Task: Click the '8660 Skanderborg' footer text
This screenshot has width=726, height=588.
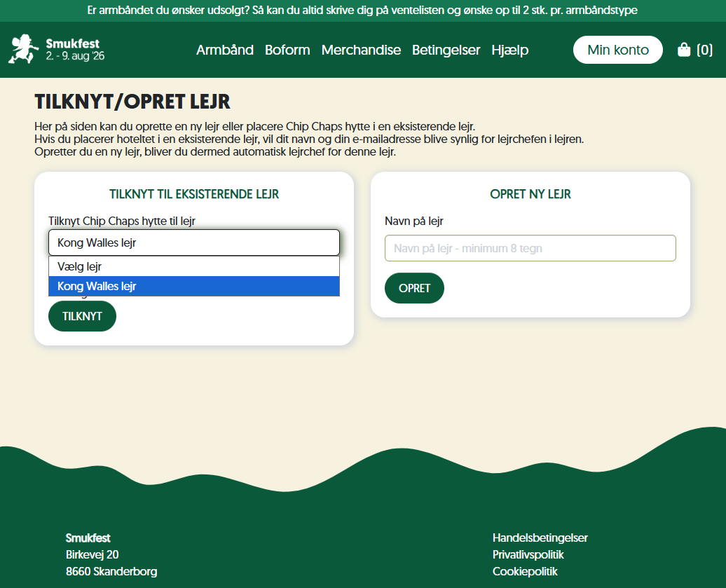Action: pos(111,571)
